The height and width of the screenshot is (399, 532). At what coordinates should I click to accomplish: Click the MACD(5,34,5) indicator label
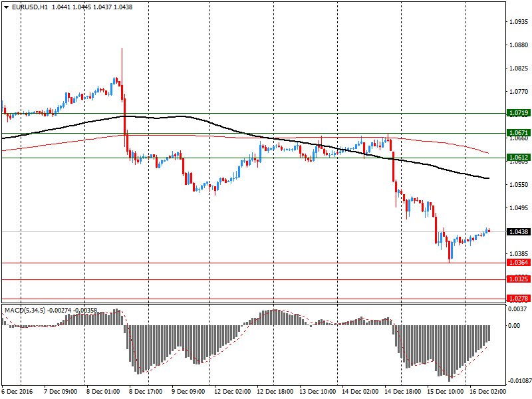tap(25, 311)
